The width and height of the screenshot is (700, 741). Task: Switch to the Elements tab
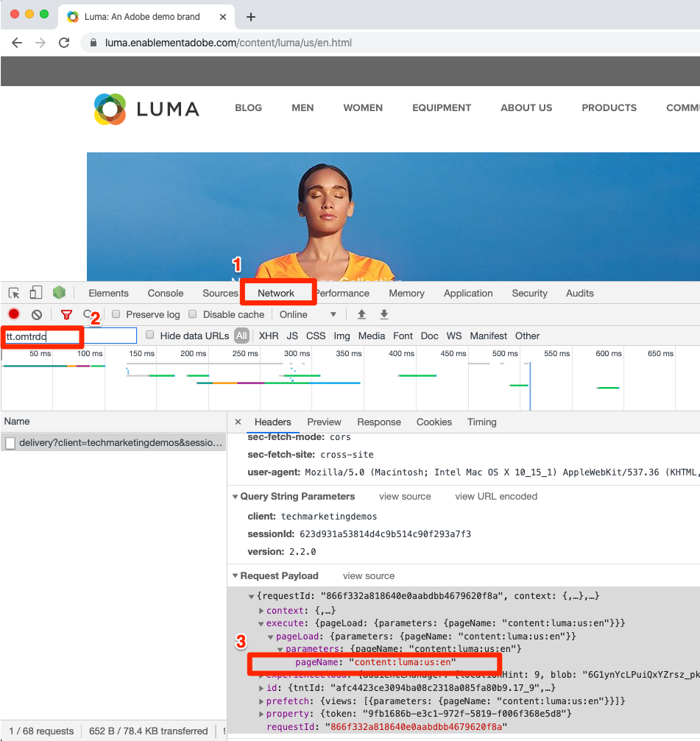tap(108, 294)
